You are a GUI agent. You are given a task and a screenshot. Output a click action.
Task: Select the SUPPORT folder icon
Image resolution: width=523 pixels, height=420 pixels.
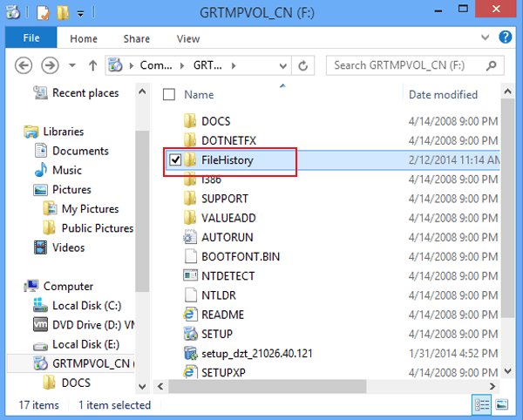190,198
